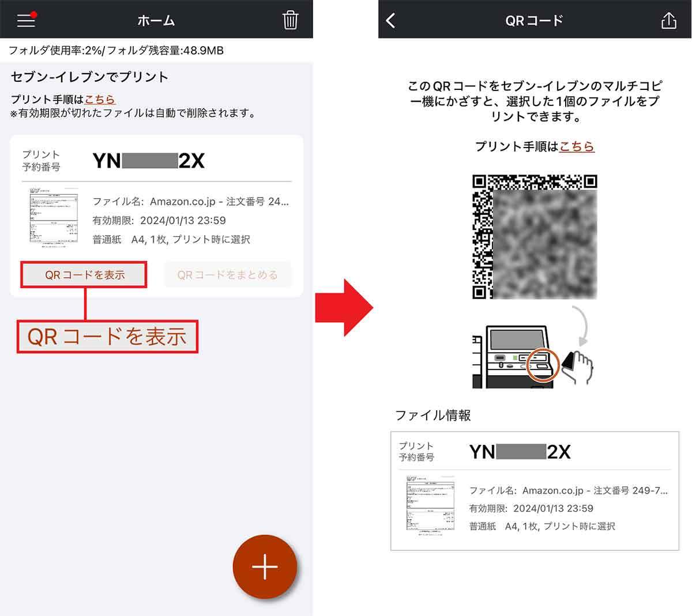
Task: Select reservation number in ファイル情報 card
Action: point(520,452)
